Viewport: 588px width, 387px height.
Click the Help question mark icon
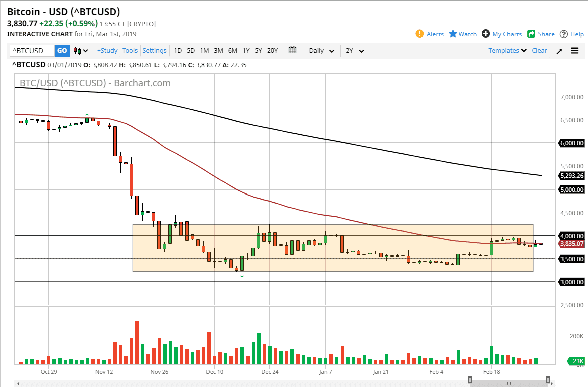pos(564,34)
